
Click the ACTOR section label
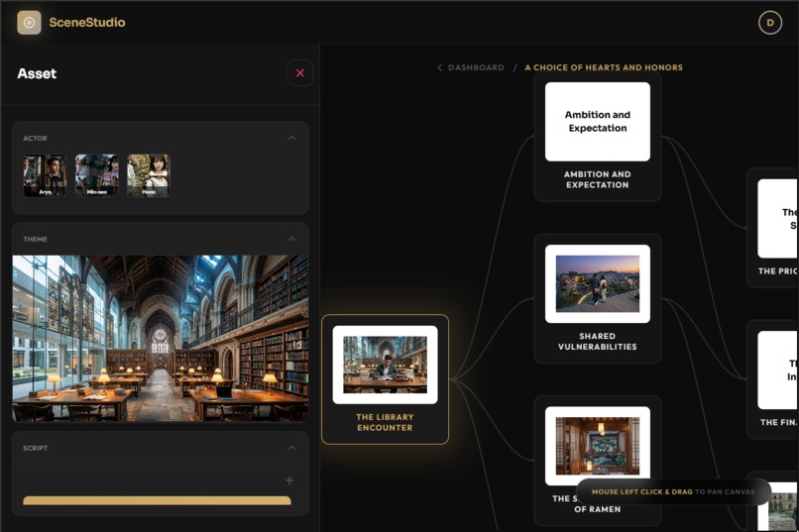pos(35,138)
